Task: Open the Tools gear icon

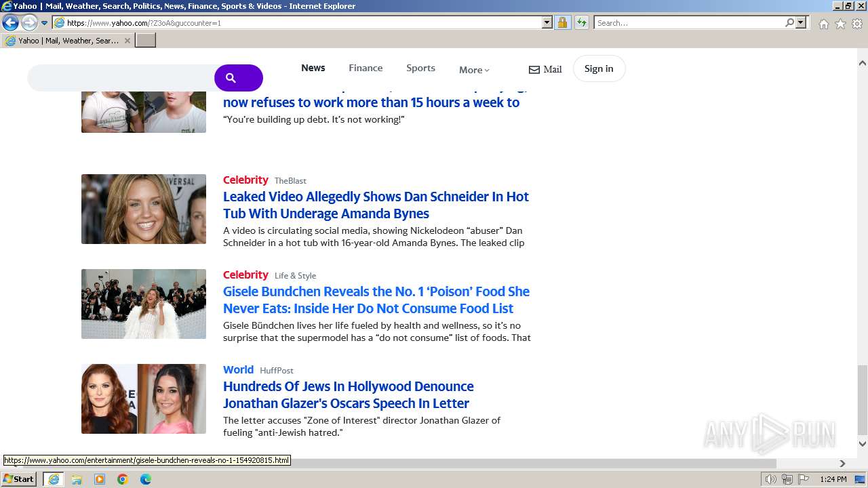Action: point(857,24)
